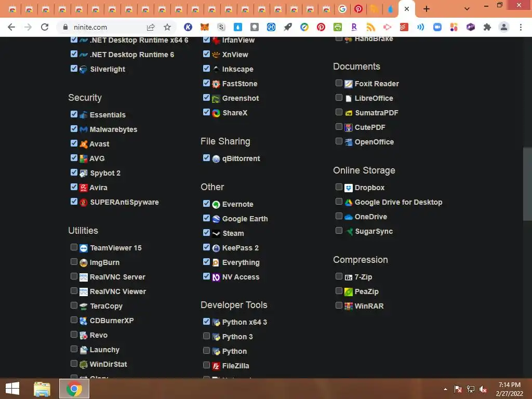Screen dimensions: 532x399
Task: Uncheck the Silverlight checkbox
Action: click(x=74, y=68)
